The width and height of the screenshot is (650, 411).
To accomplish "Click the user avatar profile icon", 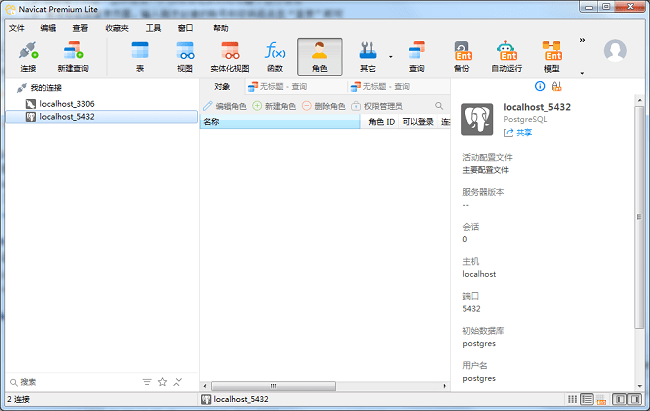I will (616, 50).
